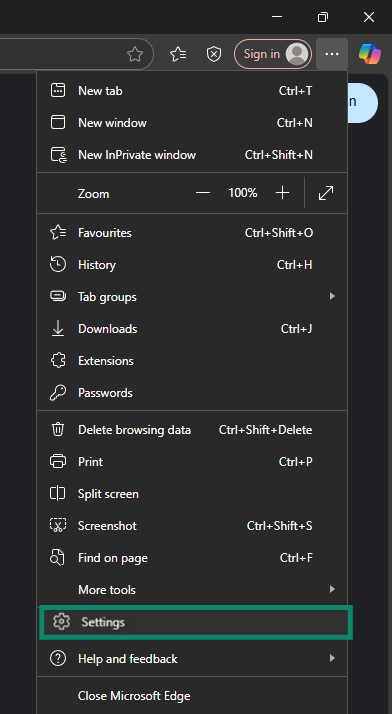The width and height of the screenshot is (392, 714).
Task: Restore down the browser window
Action: [x=322, y=17]
